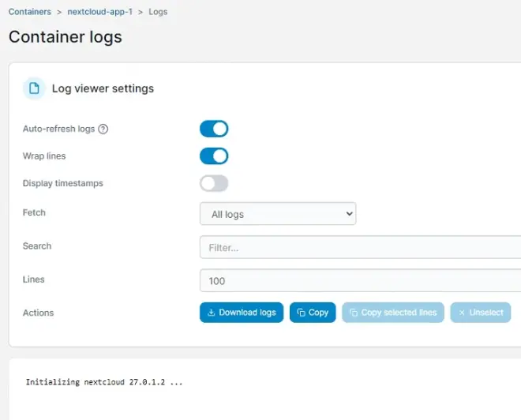Click the Copy selected lines icon
This screenshot has width=521, height=420.
tap(354, 313)
